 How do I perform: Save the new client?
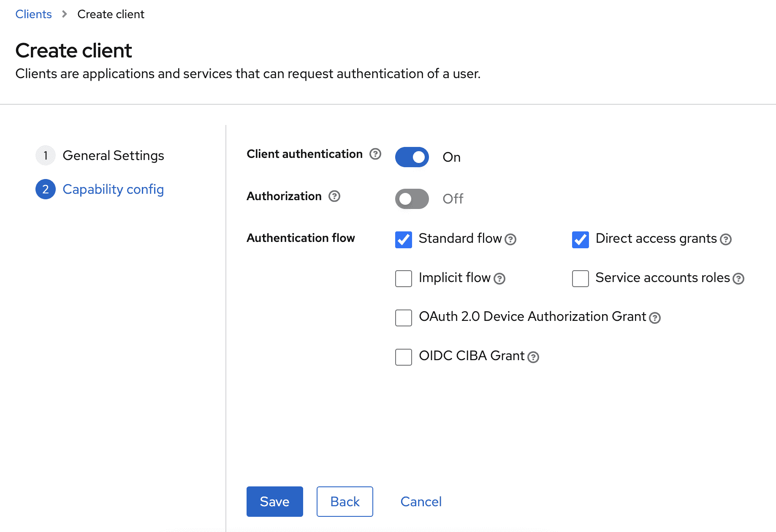(274, 502)
